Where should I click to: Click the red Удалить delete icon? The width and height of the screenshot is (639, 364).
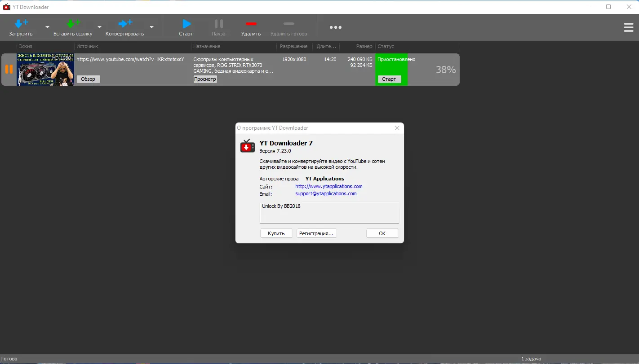(251, 24)
